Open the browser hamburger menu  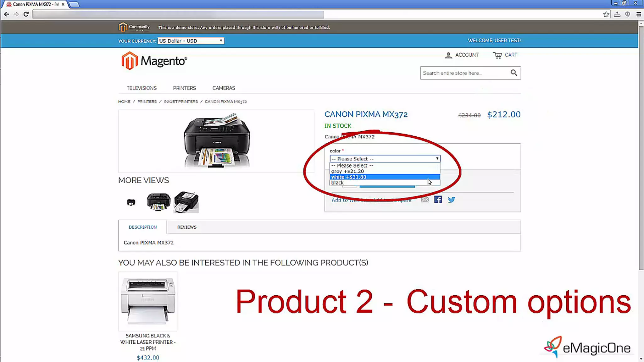pos(638,14)
